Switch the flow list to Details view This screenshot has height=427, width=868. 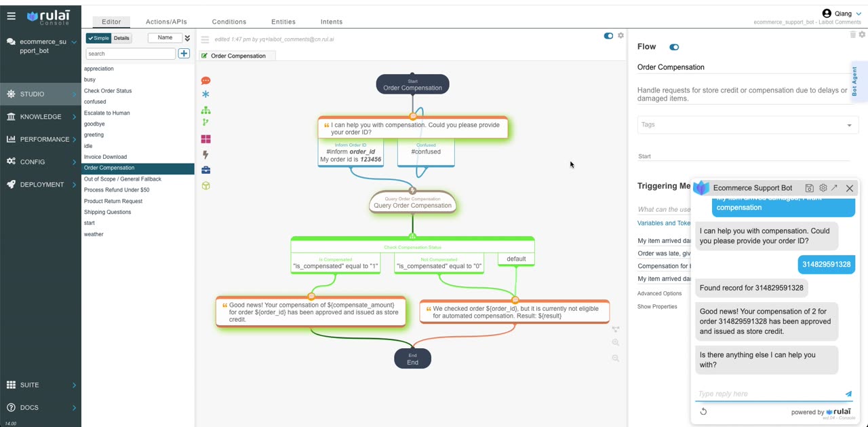point(121,38)
